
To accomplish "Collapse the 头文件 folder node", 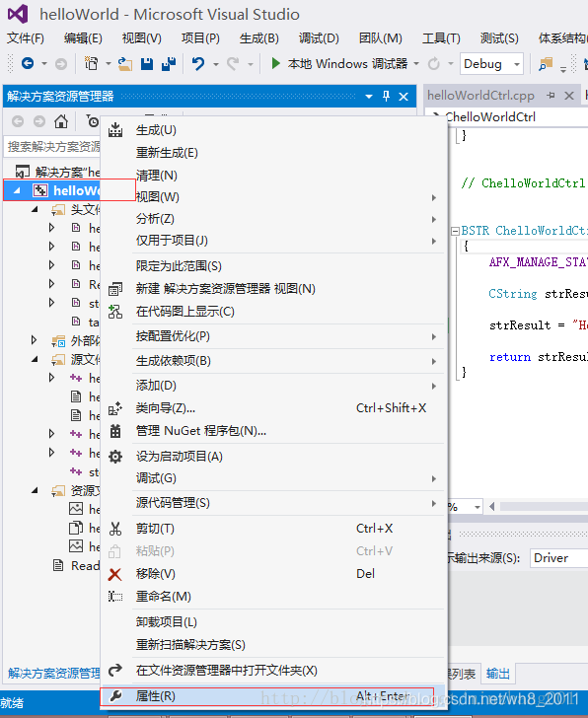I will 35,209.
